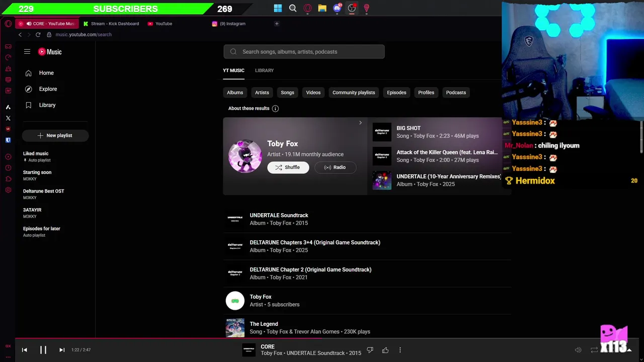644x362 pixels.
Task: Go back to previous page
Action: [20, 35]
